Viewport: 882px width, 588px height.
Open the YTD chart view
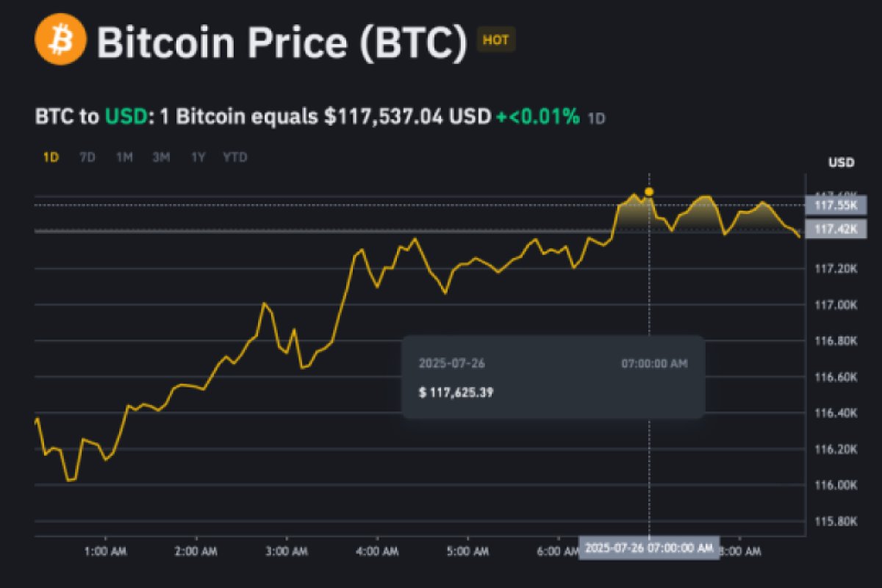(x=235, y=157)
